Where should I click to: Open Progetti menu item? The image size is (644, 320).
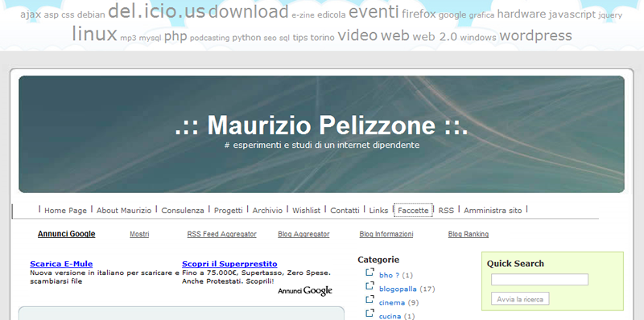tap(228, 211)
